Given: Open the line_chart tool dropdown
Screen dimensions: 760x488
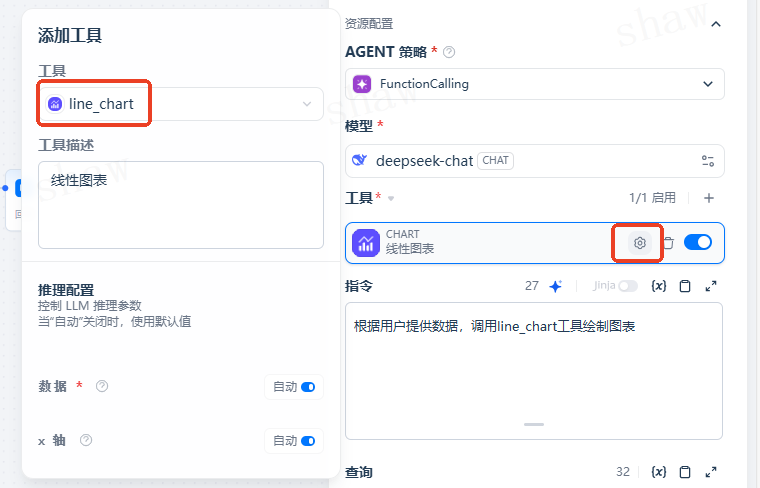Looking at the screenshot, I should 181,104.
